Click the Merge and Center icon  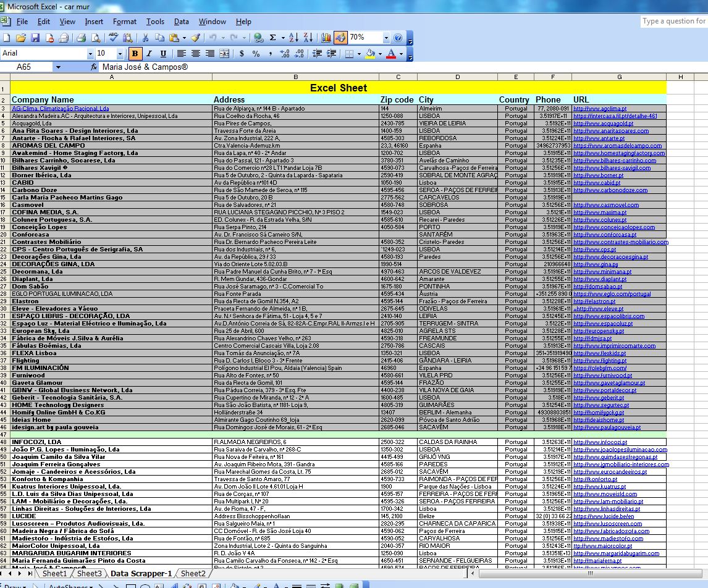click(x=224, y=54)
